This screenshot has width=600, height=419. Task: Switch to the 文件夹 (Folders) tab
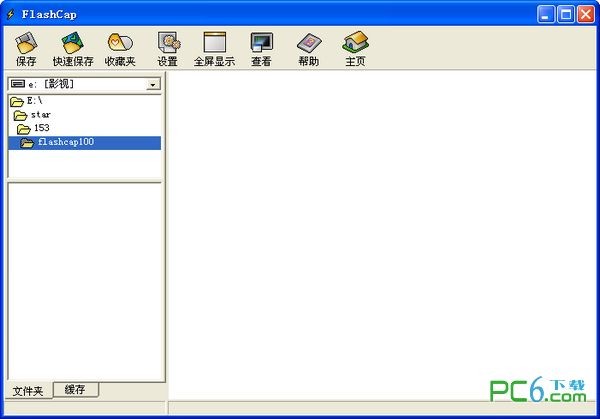coord(28,391)
